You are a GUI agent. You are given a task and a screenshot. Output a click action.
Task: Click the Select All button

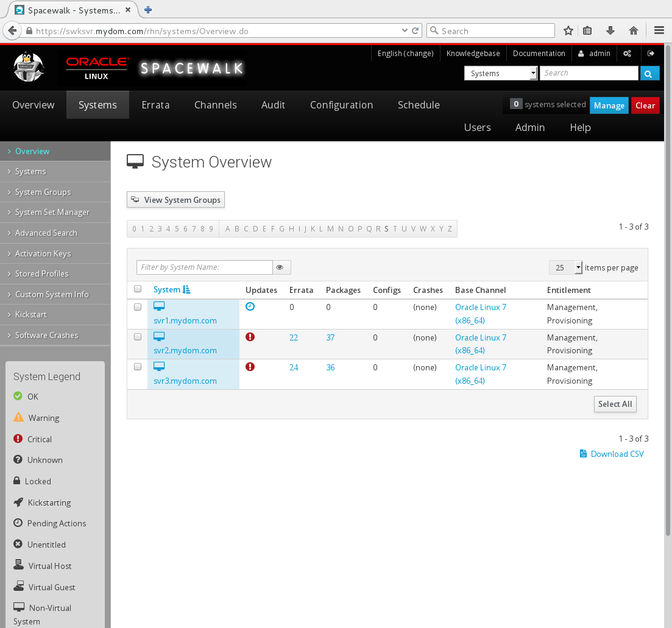(615, 404)
